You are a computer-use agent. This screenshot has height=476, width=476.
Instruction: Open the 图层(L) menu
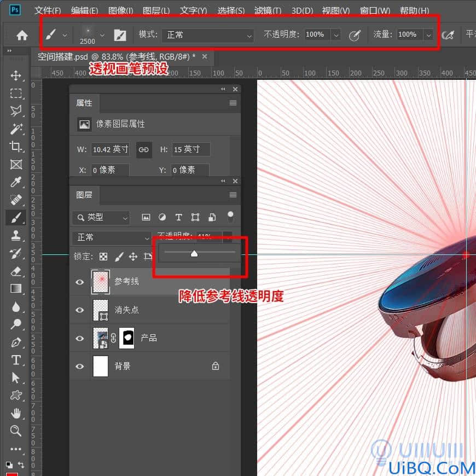(156, 10)
